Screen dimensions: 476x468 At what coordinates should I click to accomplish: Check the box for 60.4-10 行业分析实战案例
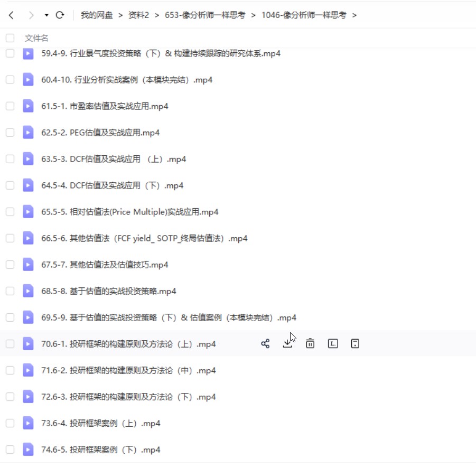pos(10,80)
